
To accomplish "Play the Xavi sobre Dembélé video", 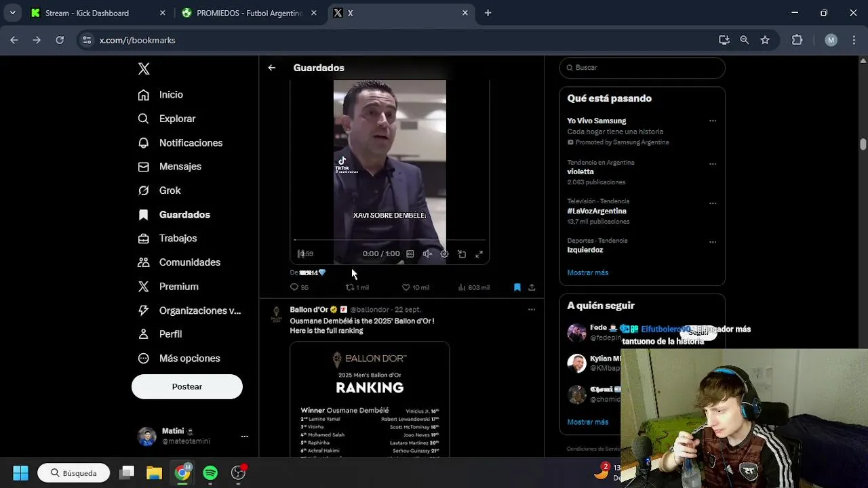I will (300, 254).
